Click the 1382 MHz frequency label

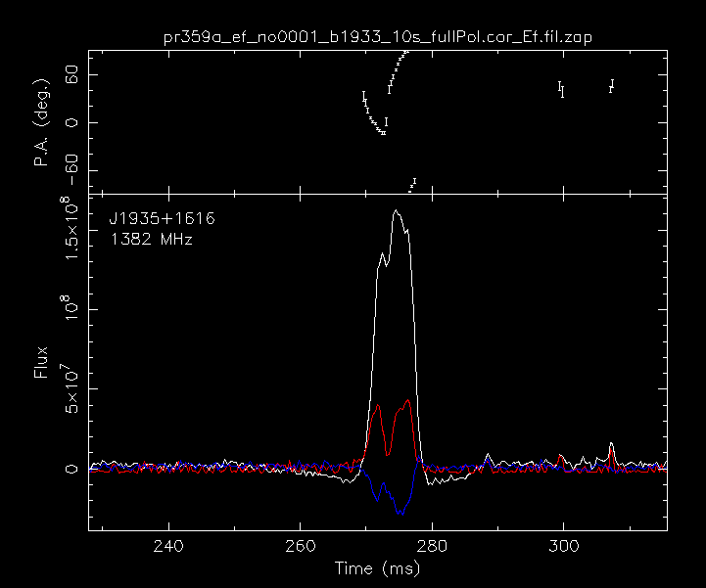[150, 239]
